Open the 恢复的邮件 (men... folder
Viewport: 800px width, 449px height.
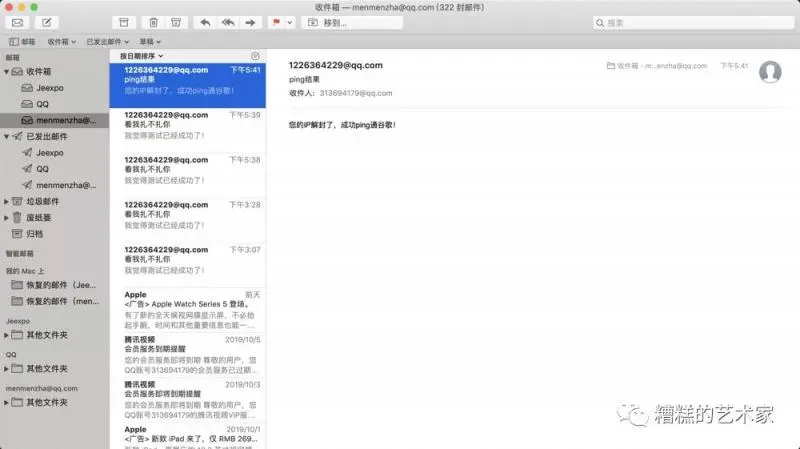point(54,301)
